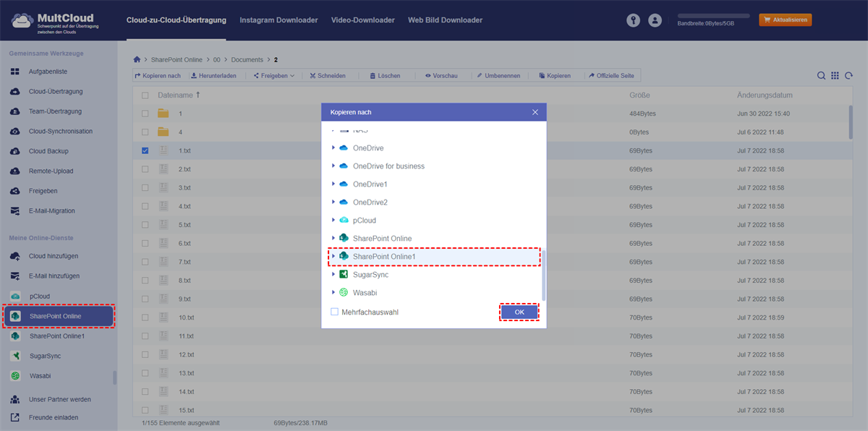Expand SugarSync in the dialog tree
Screen dimensions: 868x431
[x=333, y=275]
